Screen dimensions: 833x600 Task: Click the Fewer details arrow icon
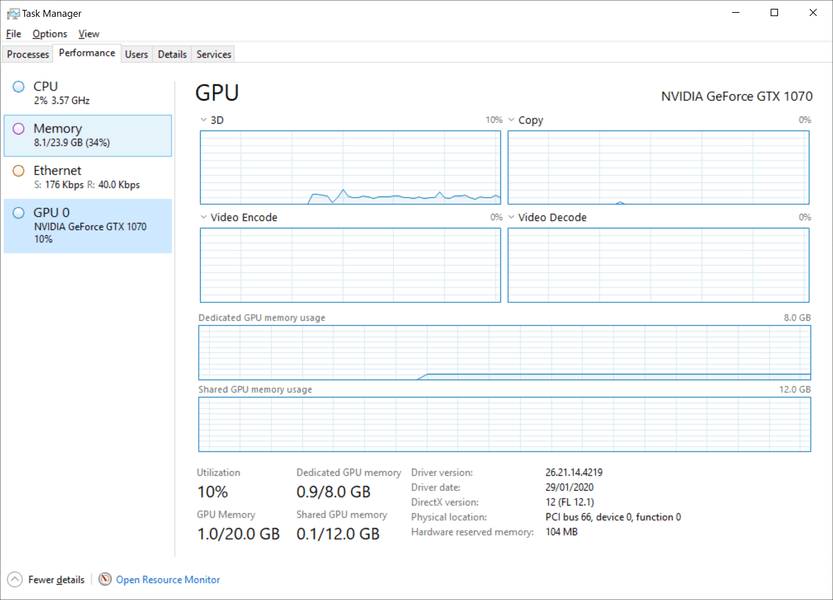tap(15, 580)
